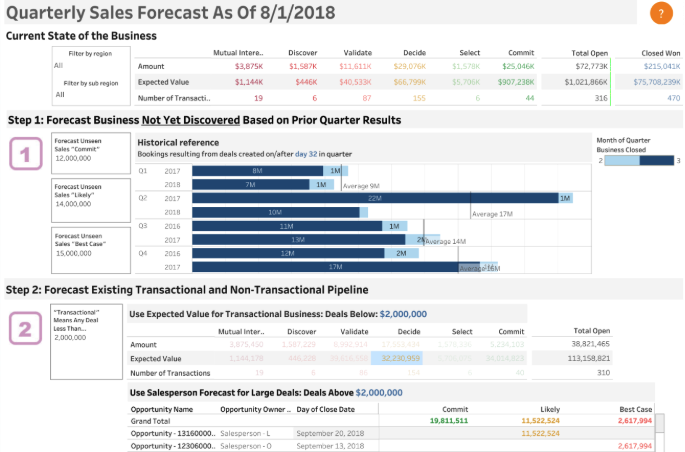
Task: Click the Q1 2018 7M bar
Action: 250,185
